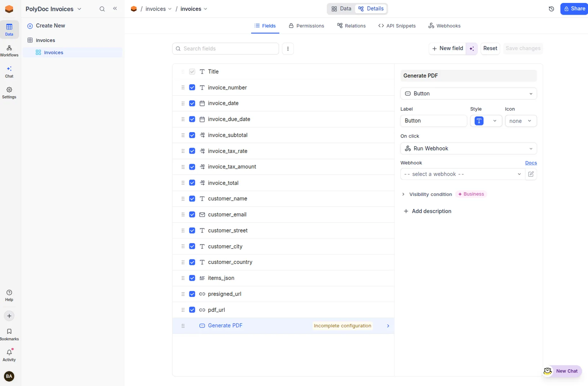Open the select a webhook dropdown

coord(463,174)
